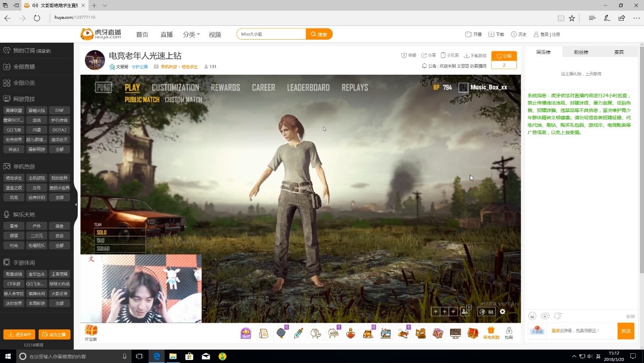Viewport: 644px width, 363px height.
Task: Select the SQUAD team mode in game
Action: 120,249
